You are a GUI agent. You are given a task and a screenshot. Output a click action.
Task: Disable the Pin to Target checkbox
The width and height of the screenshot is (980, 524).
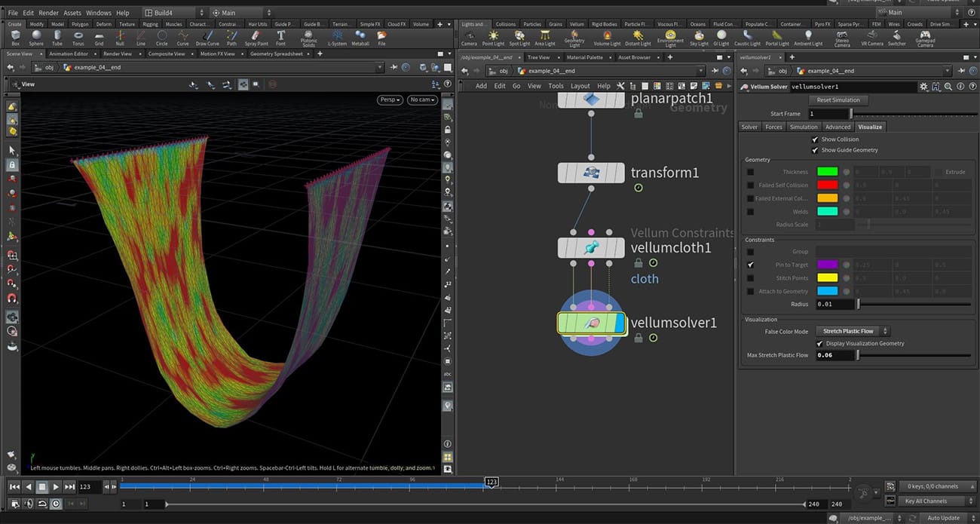click(x=750, y=265)
